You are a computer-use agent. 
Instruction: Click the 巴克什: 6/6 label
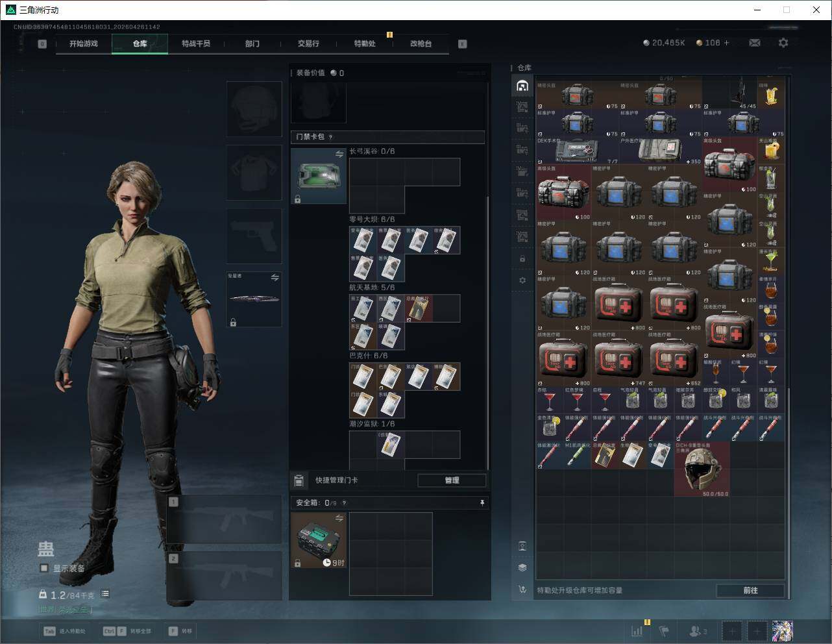(368, 356)
